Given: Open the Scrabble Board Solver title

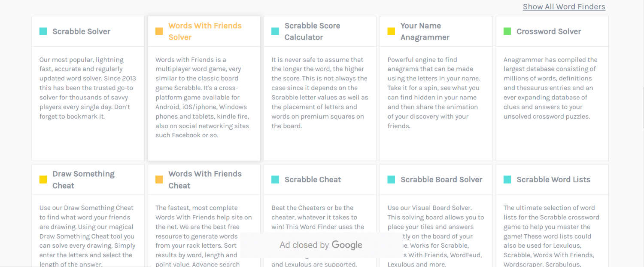Looking at the screenshot, I should (441, 180).
